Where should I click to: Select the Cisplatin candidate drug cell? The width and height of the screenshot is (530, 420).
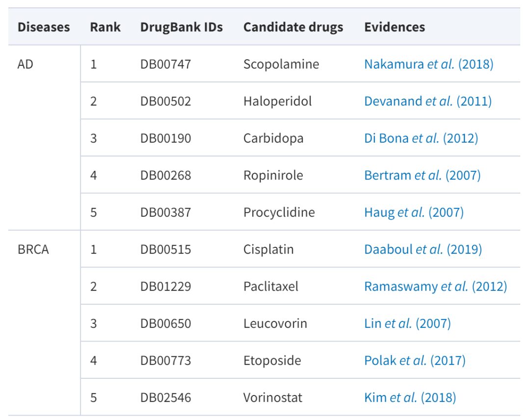tap(268, 249)
